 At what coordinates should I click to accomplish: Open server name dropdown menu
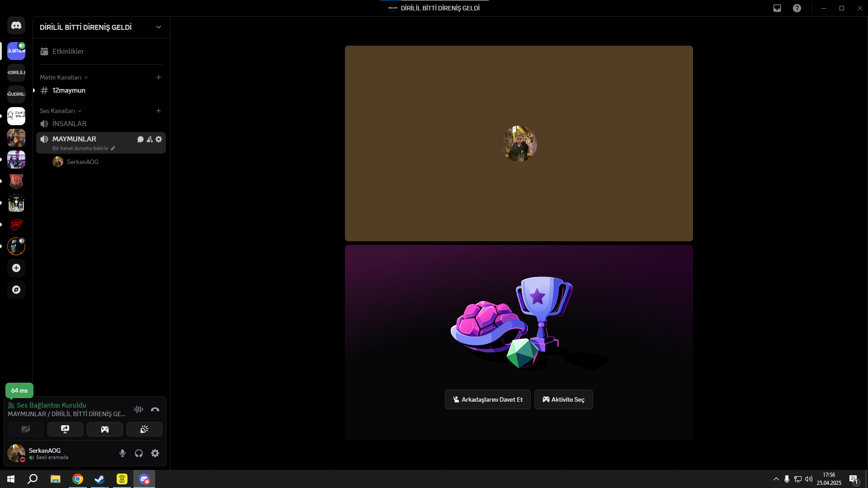click(159, 27)
